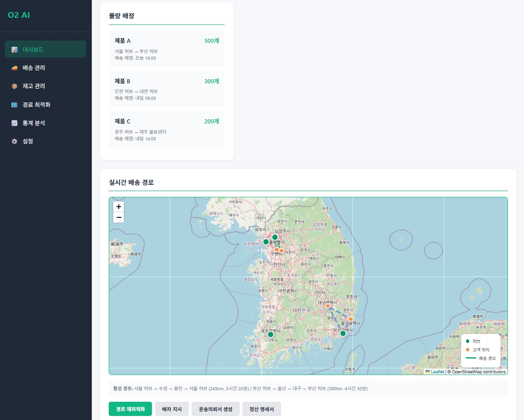Click the 배차 지시 button
524x420 pixels.
coord(172,409)
